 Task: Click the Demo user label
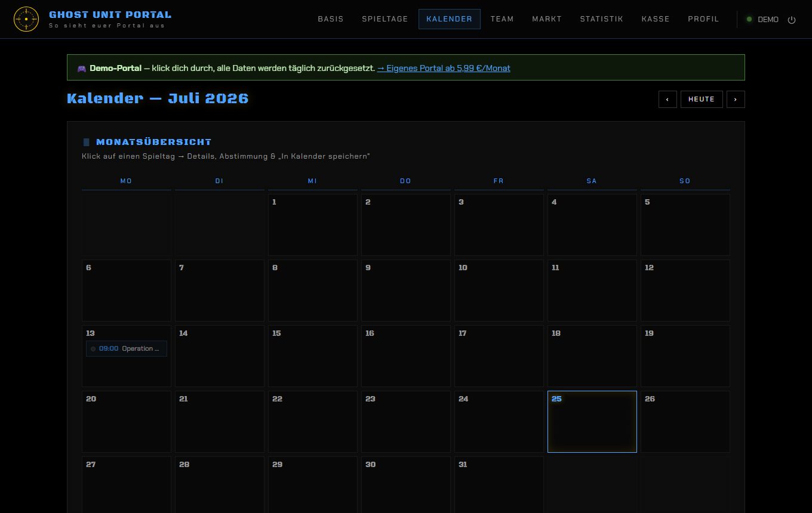coord(768,20)
